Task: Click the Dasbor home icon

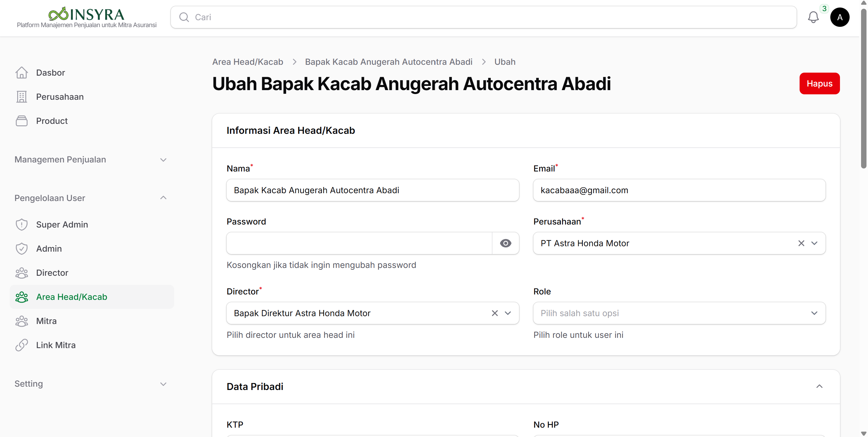Action: pos(22,72)
